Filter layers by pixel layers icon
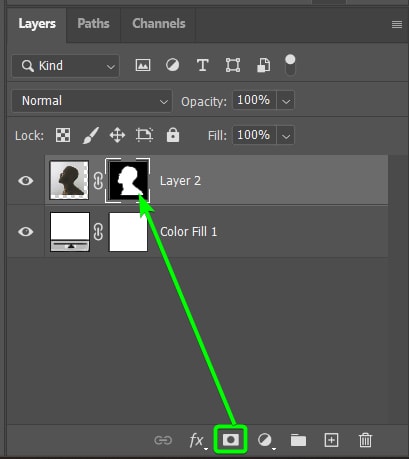 coord(143,65)
